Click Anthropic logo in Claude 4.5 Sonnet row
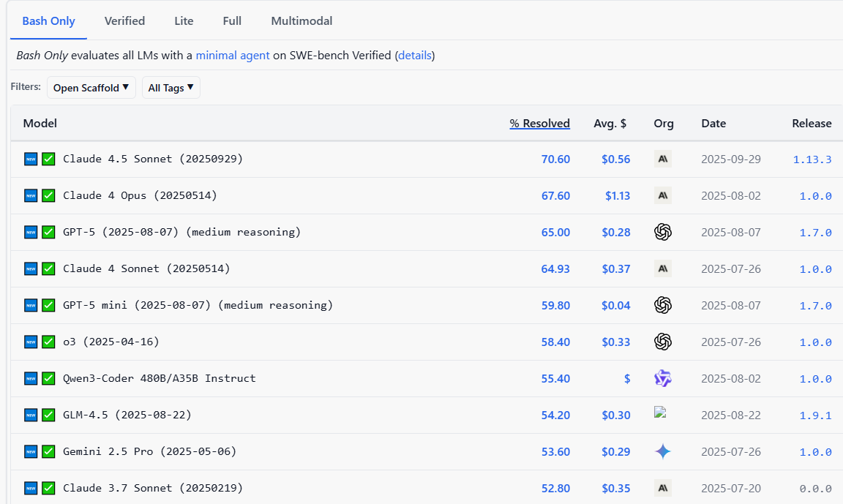 [x=662, y=159]
